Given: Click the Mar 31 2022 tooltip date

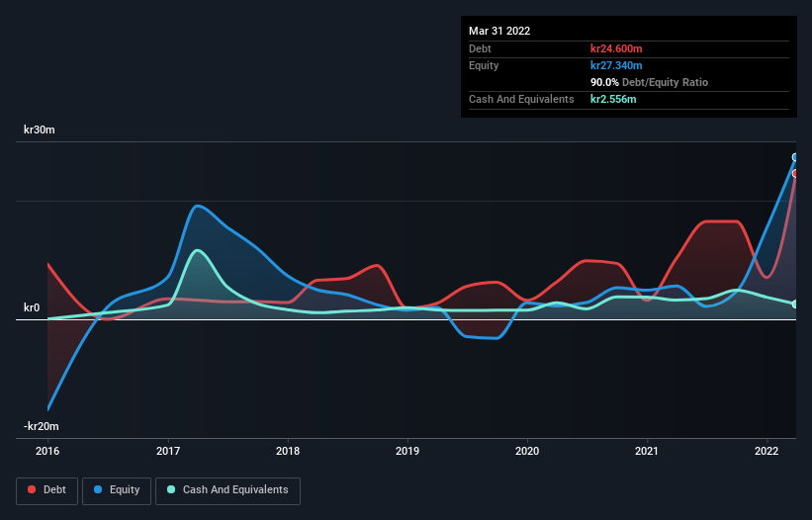Looking at the screenshot, I should [499, 31].
